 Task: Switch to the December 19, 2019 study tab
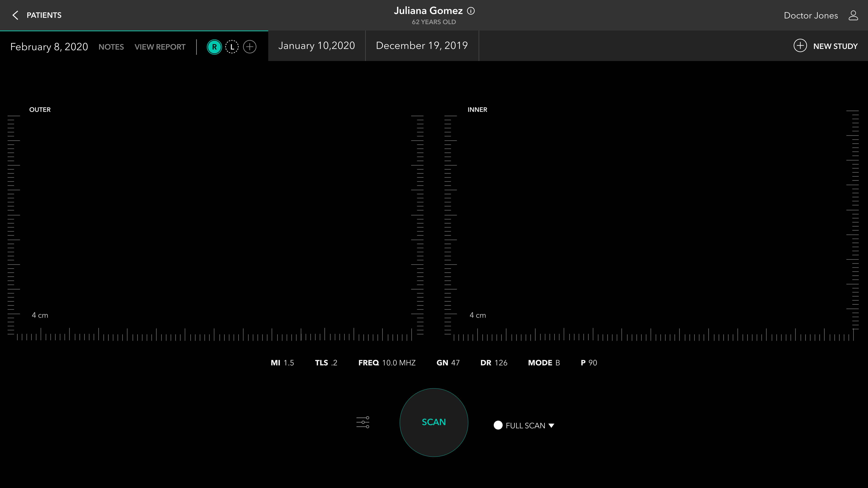point(421,46)
